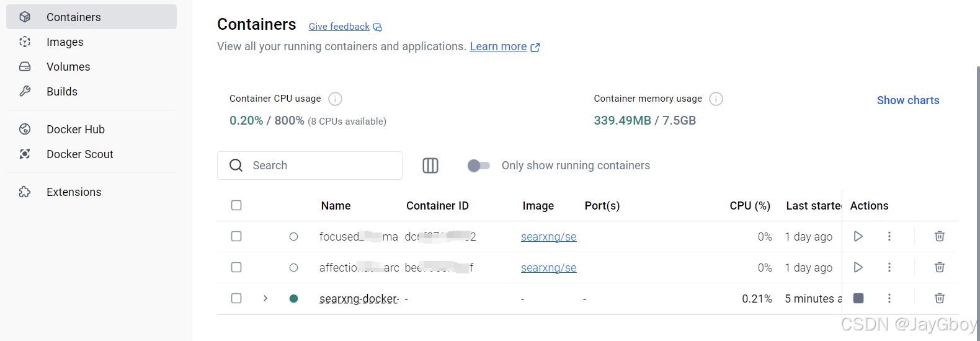Viewport: 980px width, 341px height.
Task: Click the Port(s) column header
Action: 602,206
